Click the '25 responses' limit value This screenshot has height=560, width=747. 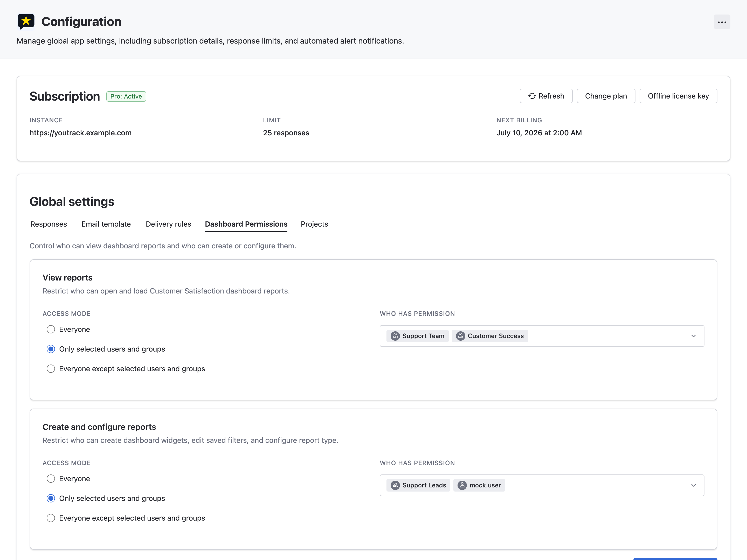[286, 133]
